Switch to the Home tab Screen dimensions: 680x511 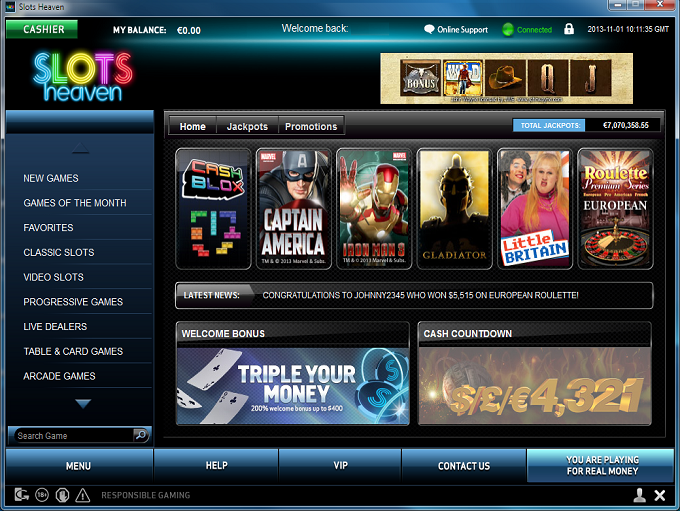point(193,126)
